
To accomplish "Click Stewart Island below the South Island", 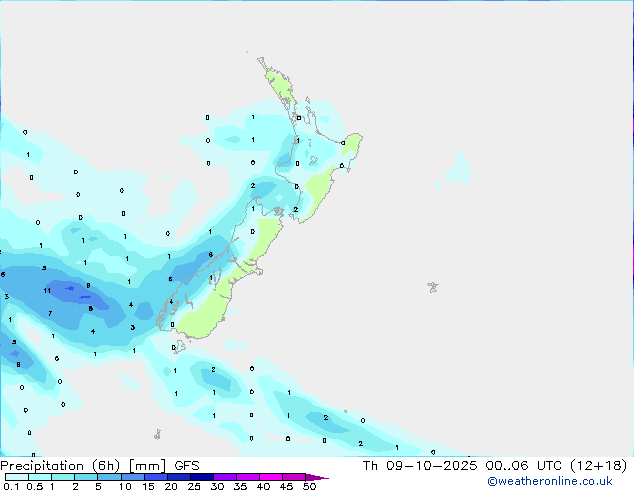I will [x=179, y=346].
